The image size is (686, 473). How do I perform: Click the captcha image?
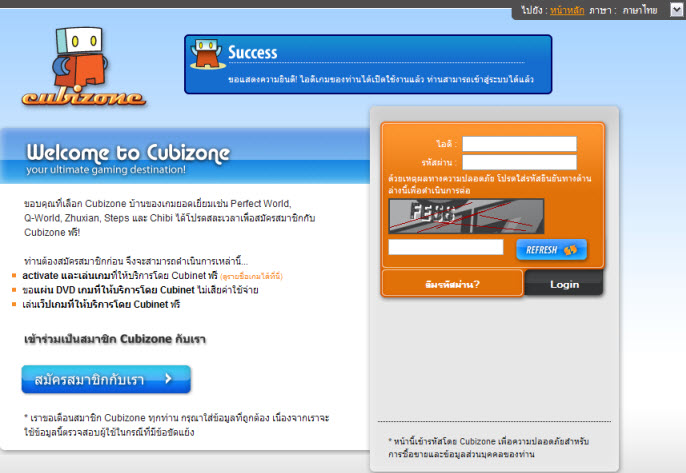tap(466, 216)
